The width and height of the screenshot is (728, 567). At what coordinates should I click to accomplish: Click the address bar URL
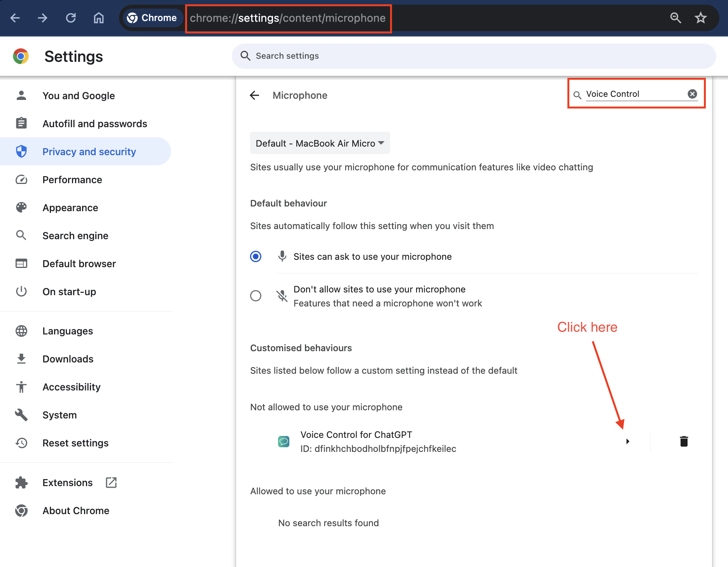click(288, 18)
